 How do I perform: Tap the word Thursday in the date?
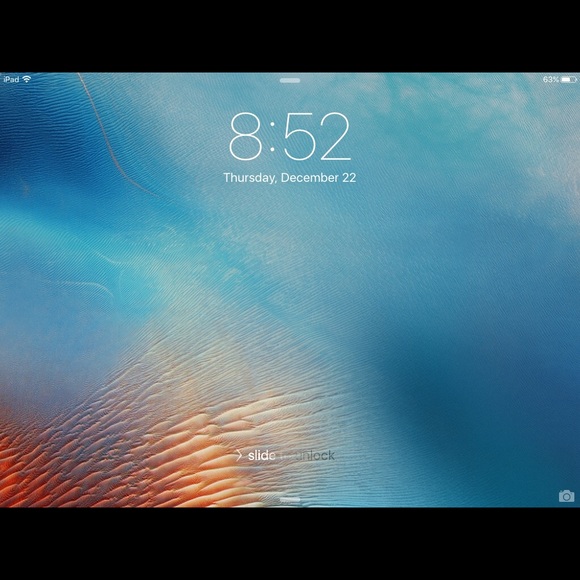[x=250, y=178]
